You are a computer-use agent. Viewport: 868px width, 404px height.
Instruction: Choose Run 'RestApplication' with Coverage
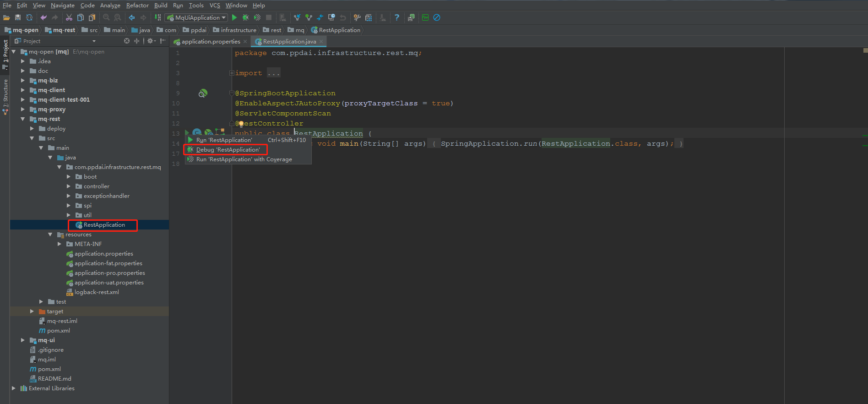tap(248, 159)
